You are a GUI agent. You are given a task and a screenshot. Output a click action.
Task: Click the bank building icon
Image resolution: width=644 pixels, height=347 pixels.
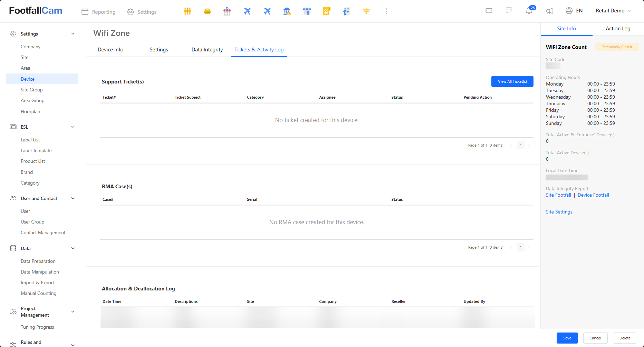[287, 11]
